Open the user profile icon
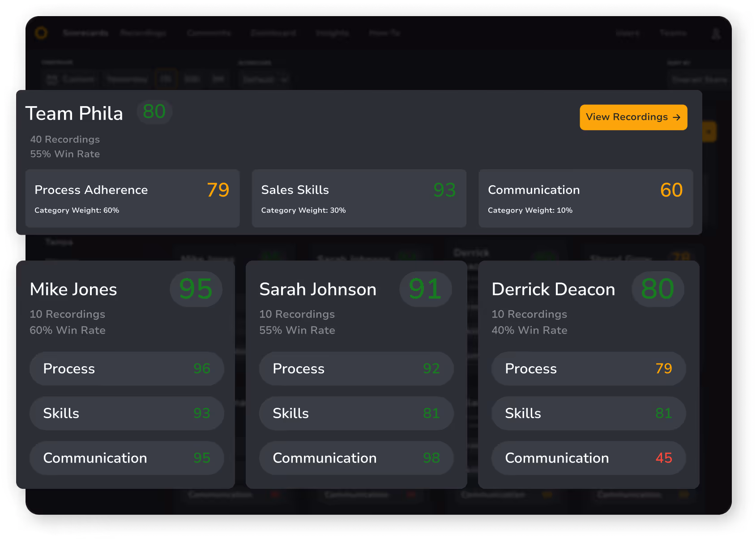 point(716,33)
